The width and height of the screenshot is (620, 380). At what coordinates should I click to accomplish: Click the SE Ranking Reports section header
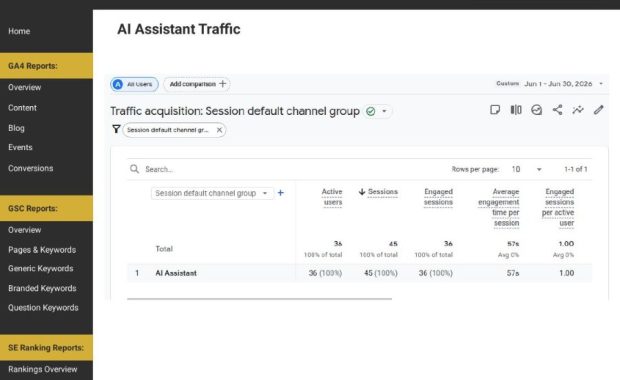click(46, 348)
